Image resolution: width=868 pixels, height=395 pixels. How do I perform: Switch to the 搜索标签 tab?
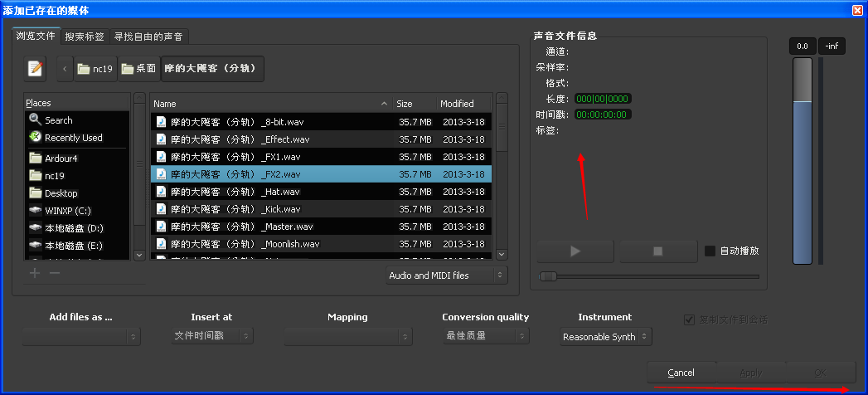click(85, 37)
